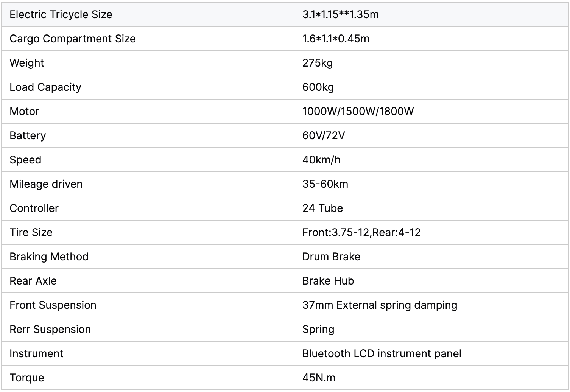Select the 45N.m torque value

click(x=319, y=378)
